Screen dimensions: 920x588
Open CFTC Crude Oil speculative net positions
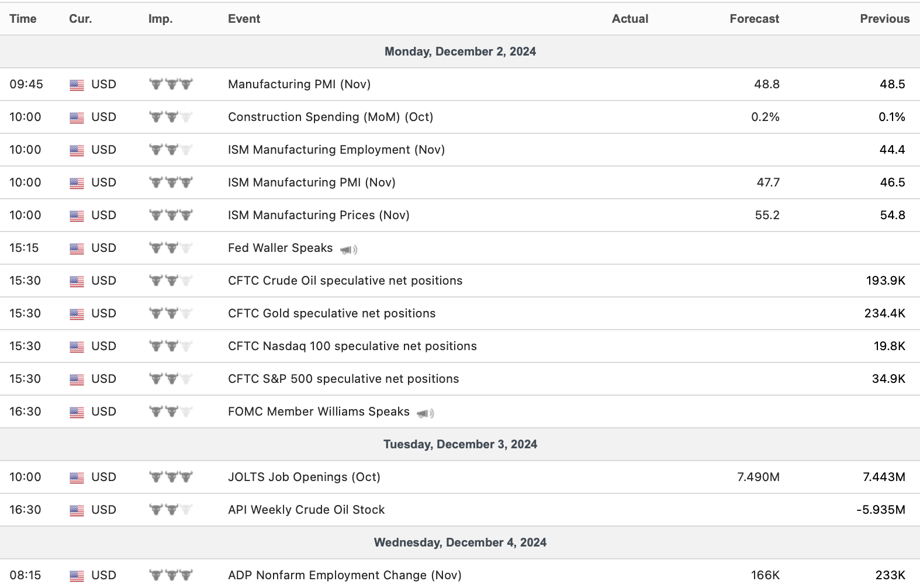(345, 281)
